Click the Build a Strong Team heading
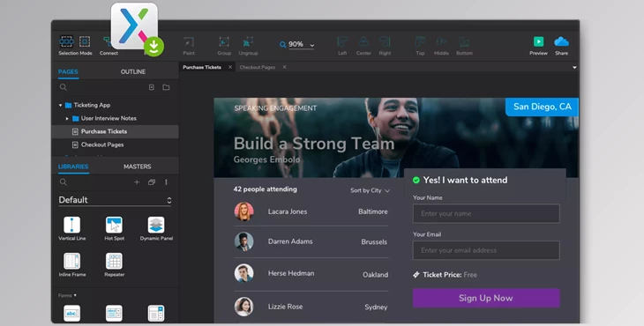The image size is (644, 326). click(314, 144)
